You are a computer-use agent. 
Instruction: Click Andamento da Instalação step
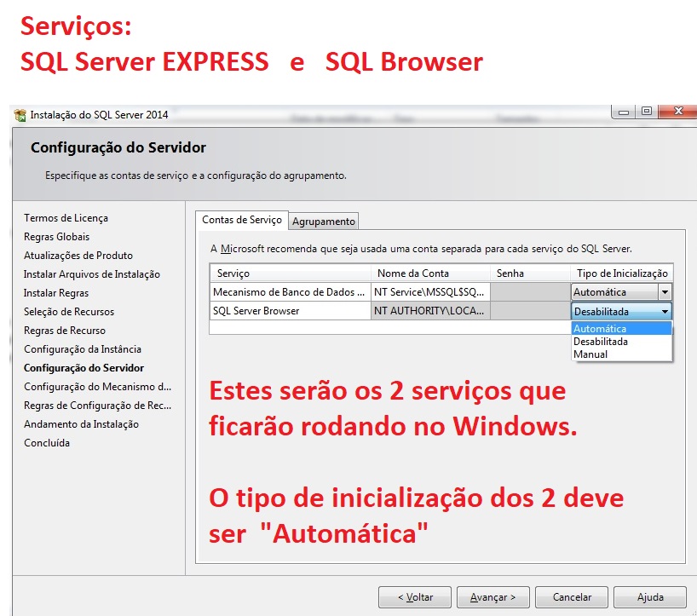coord(81,424)
